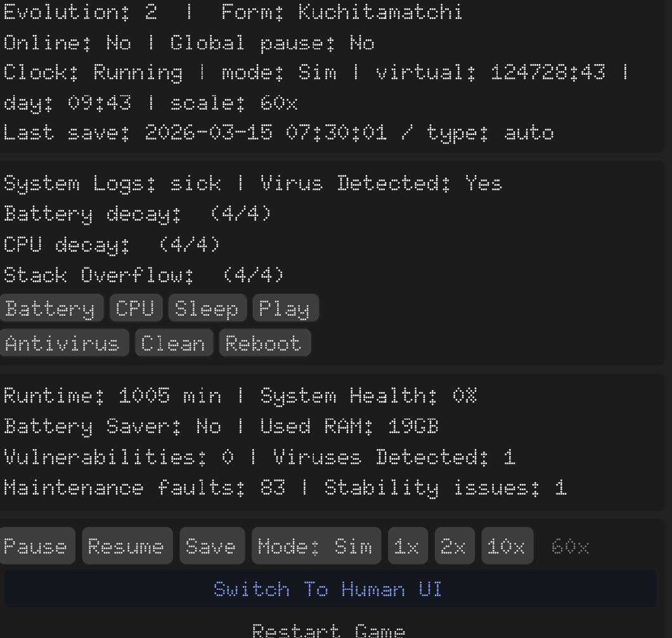Click Restart Game at the bottom

point(328,631)
